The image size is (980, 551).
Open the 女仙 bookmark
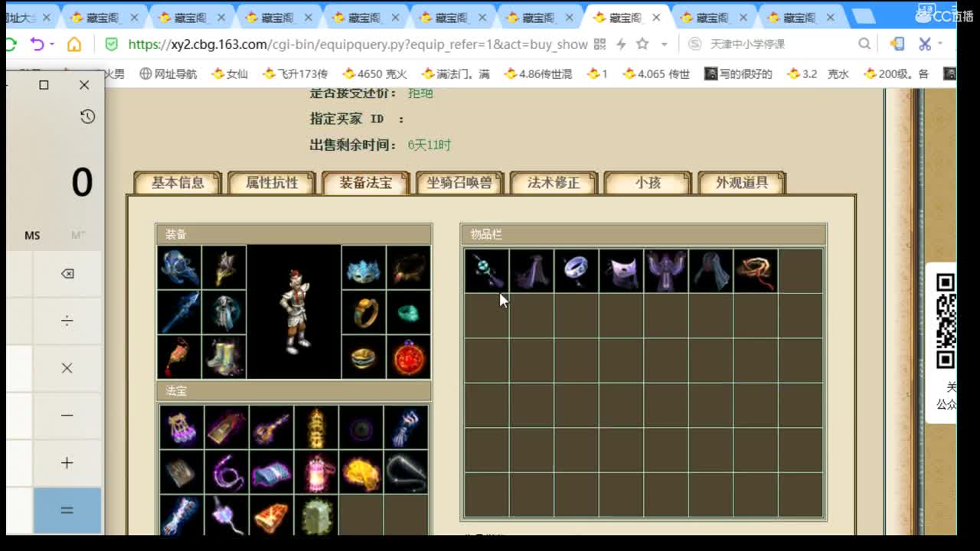pos(230,74)
